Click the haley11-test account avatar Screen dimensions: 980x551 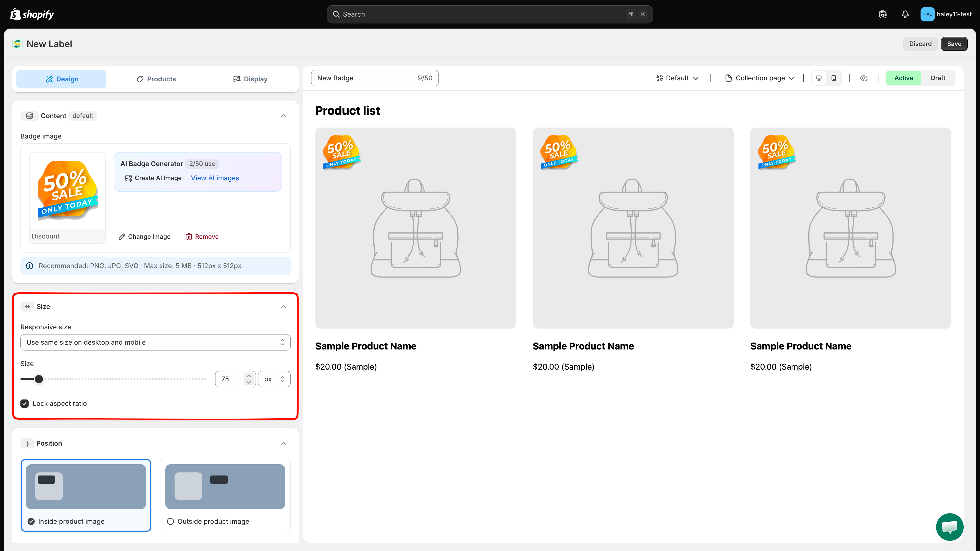(927, 15)
